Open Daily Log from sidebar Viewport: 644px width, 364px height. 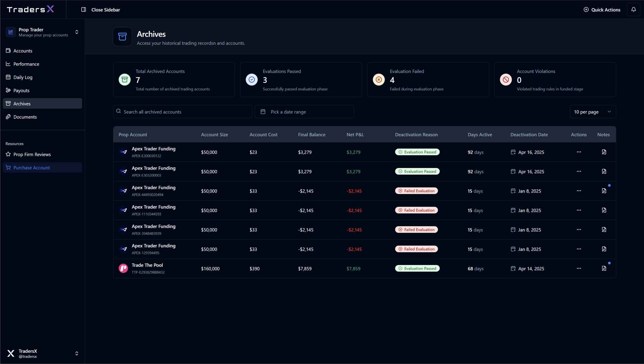(x=23, y=77)
